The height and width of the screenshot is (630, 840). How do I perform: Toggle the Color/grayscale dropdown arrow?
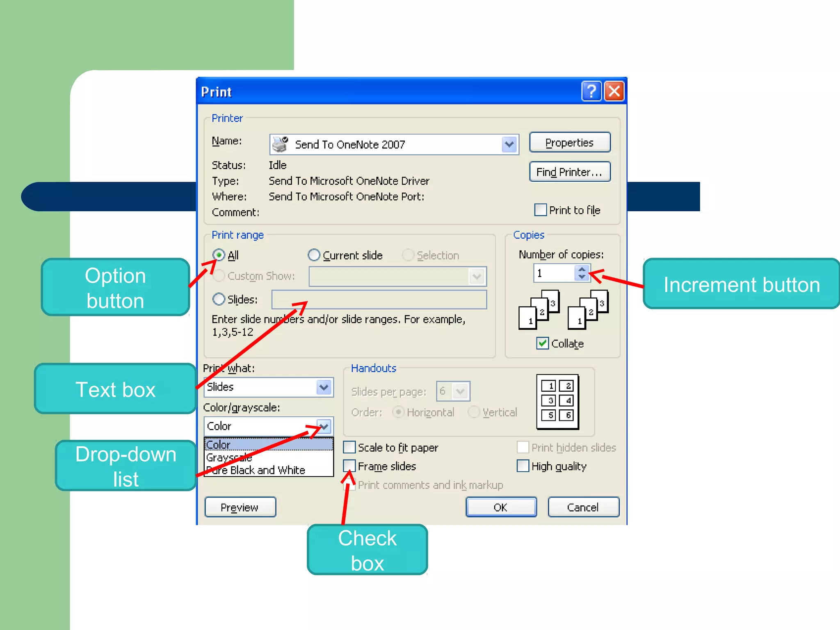324,427
